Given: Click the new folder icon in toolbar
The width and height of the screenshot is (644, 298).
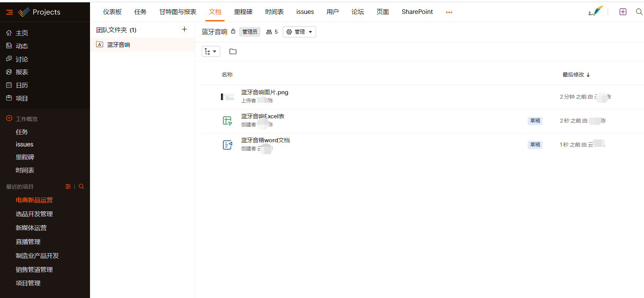Looking at the screenshot, I should pyautogui.click(x=233, y=51).
